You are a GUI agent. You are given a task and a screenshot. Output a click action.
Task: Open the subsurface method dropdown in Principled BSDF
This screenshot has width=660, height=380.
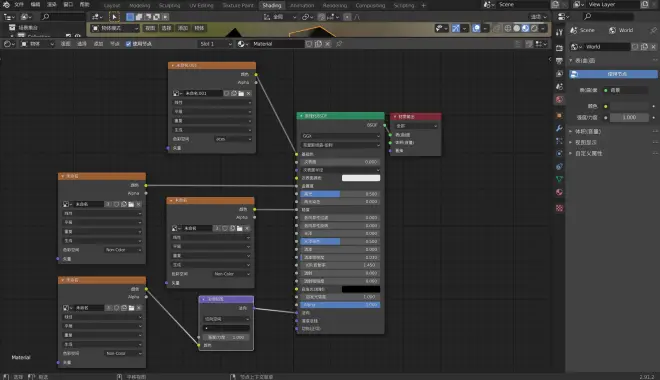[x=341, y=145]
